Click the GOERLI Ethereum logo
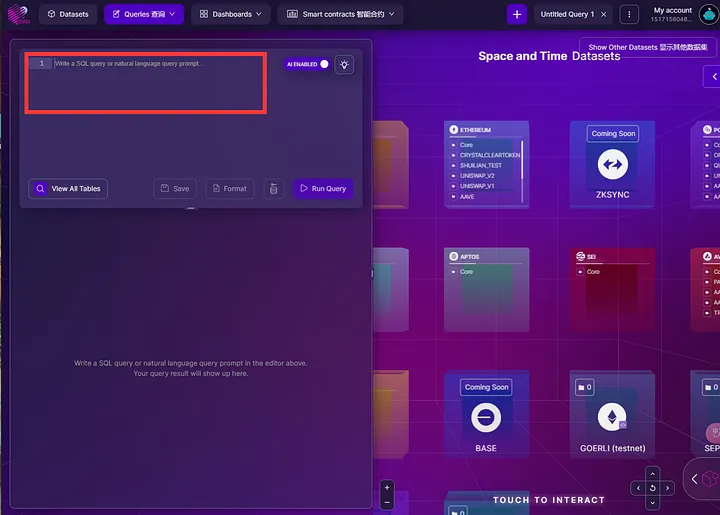Screen dimensions: 720x515 point(612,417)
